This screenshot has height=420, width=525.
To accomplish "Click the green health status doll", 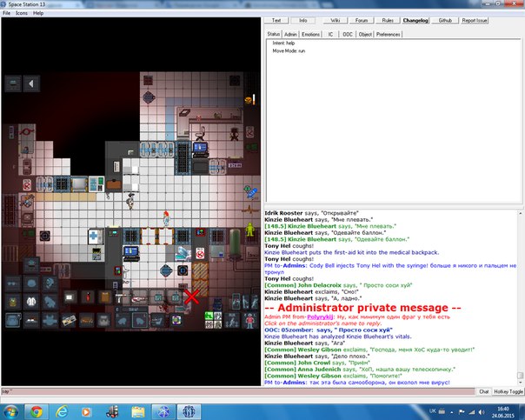I will tap(249, 230).
